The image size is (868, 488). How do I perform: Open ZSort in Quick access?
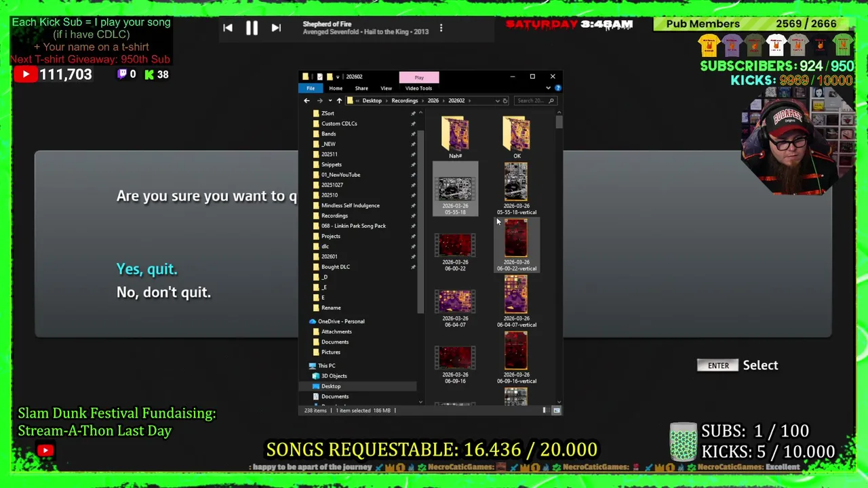(x=328, y=113)
